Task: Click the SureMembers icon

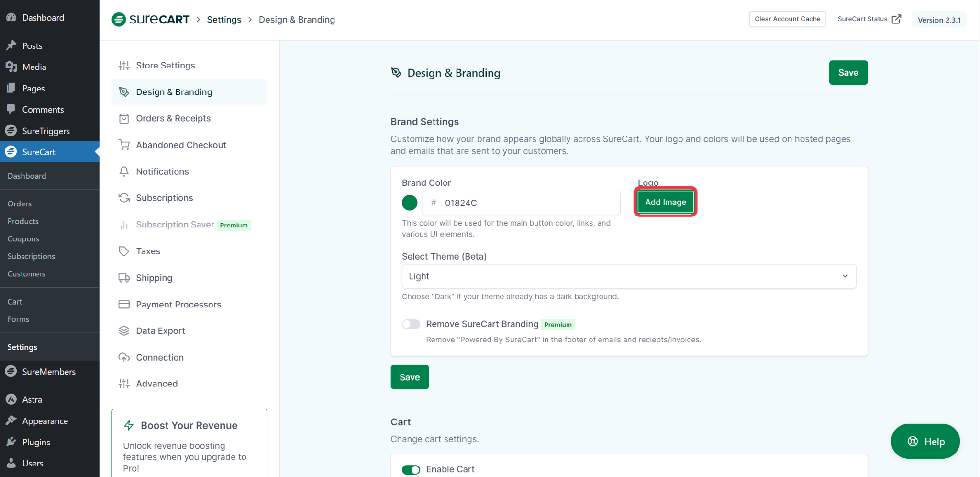Action: (11, 371)
